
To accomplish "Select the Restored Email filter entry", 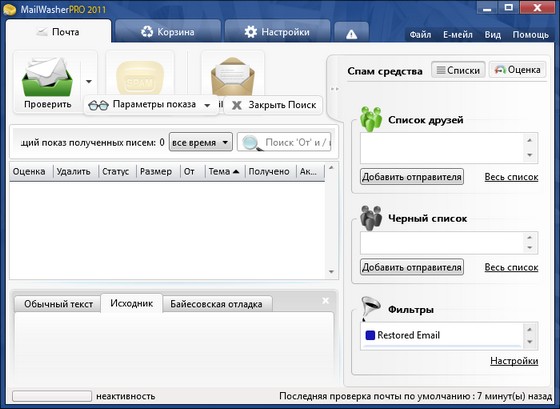I will [442, 335].
